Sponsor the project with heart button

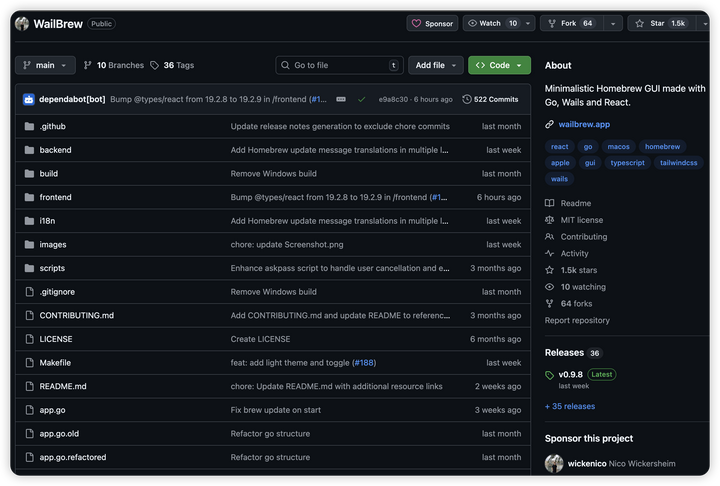click(x=432, y=23)
